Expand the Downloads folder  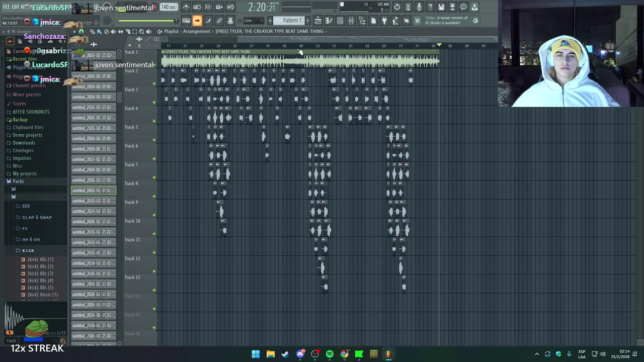pyautogui.click(x=24, y=143)
